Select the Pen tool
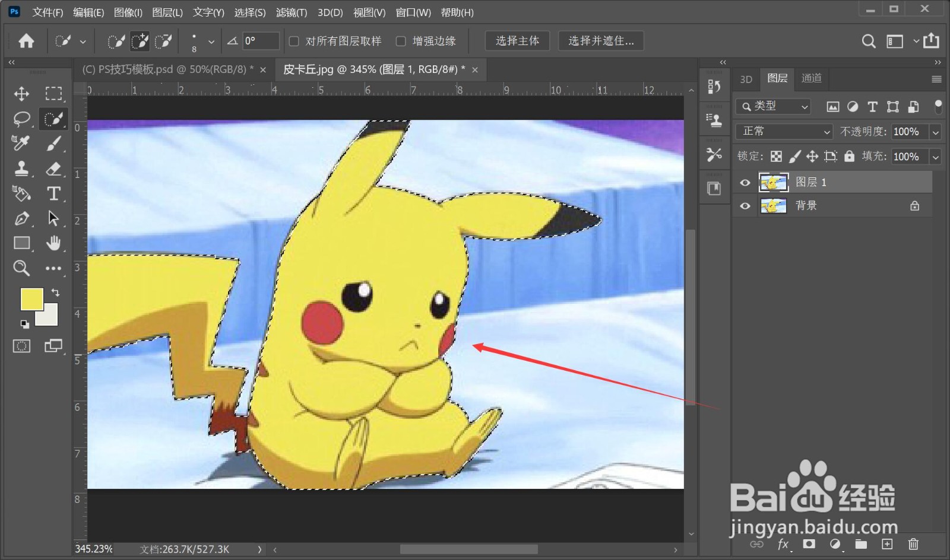The height and width of the screenshot is (560, 950). coord(22,218)
